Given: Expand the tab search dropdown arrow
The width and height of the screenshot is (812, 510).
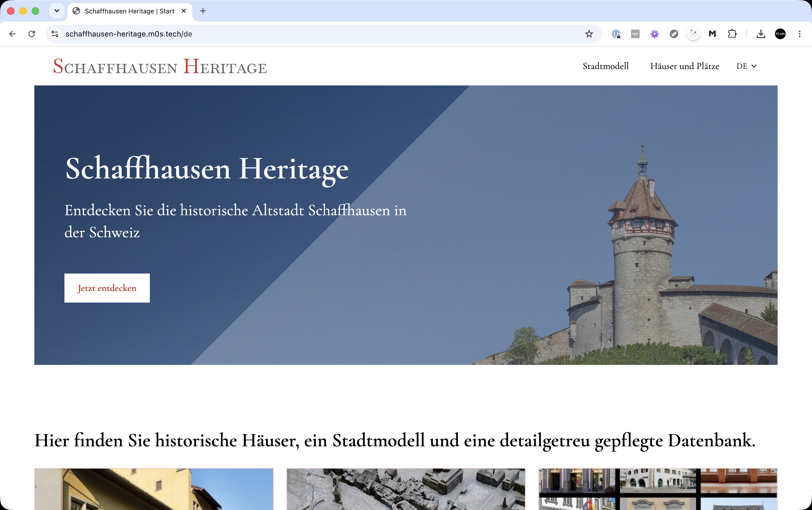Looking at the screenshot, I should pos(57,11).
